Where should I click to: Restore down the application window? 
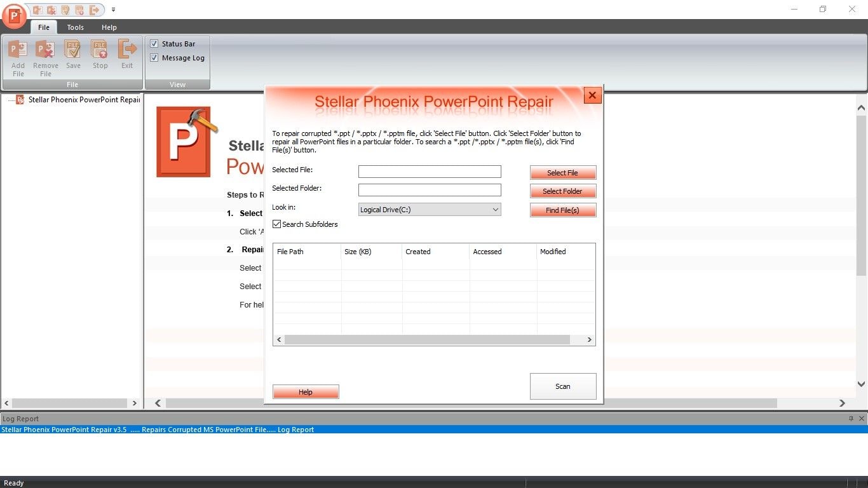[x=823, y=10]
